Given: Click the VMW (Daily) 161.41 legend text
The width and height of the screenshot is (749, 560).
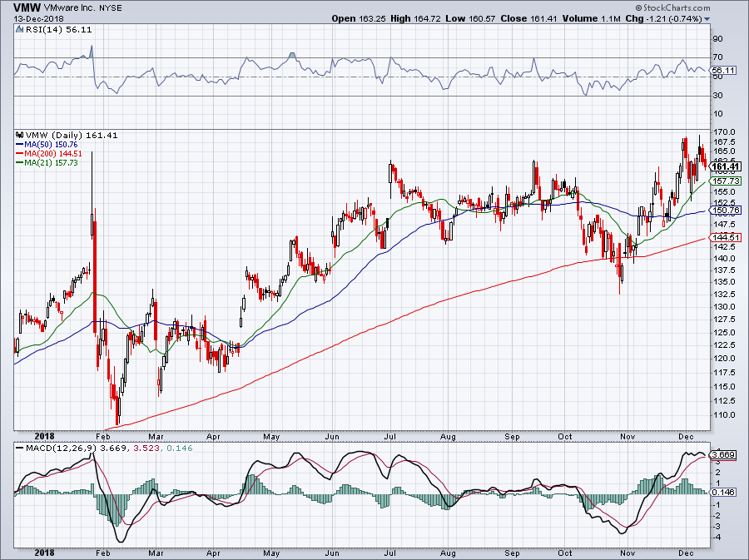Looking at the screenshot, I should (72, 136).
